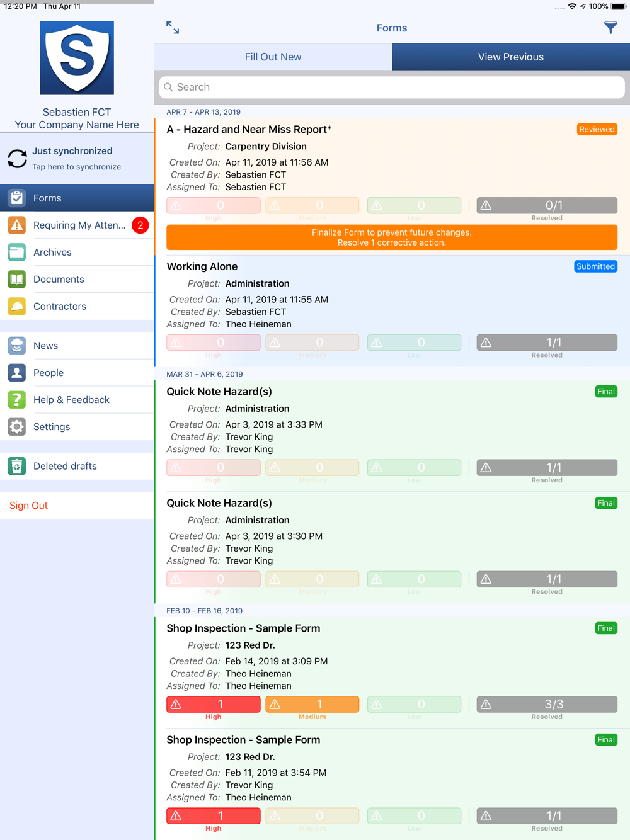Image resolution: width=630 pixels, height=840 pixels.
Task: Select the Carpentry Division project text
Action: tap(266, 146)
